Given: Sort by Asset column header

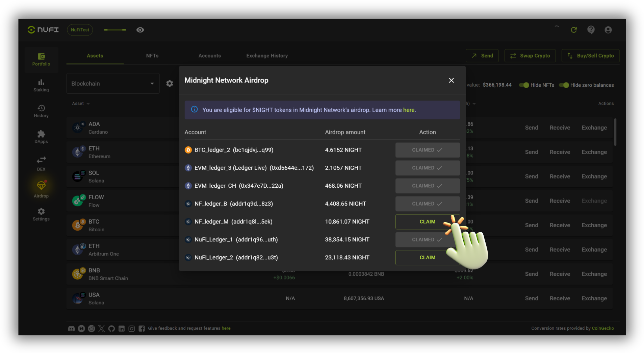Looking at the screenshot, I should point(81,103).
